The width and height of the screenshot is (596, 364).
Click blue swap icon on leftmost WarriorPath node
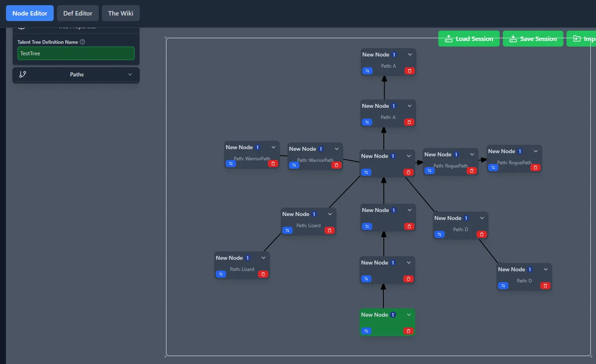coord(231,164)
